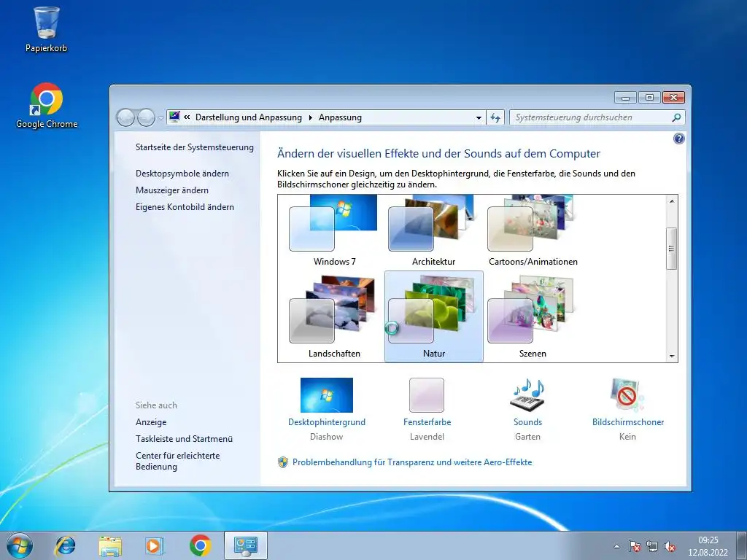The width and height of the screenshot is (747, 560).
Task: Open the Papierkorb desktop icon
Action: pyautogui.click(x=46, y=29)
